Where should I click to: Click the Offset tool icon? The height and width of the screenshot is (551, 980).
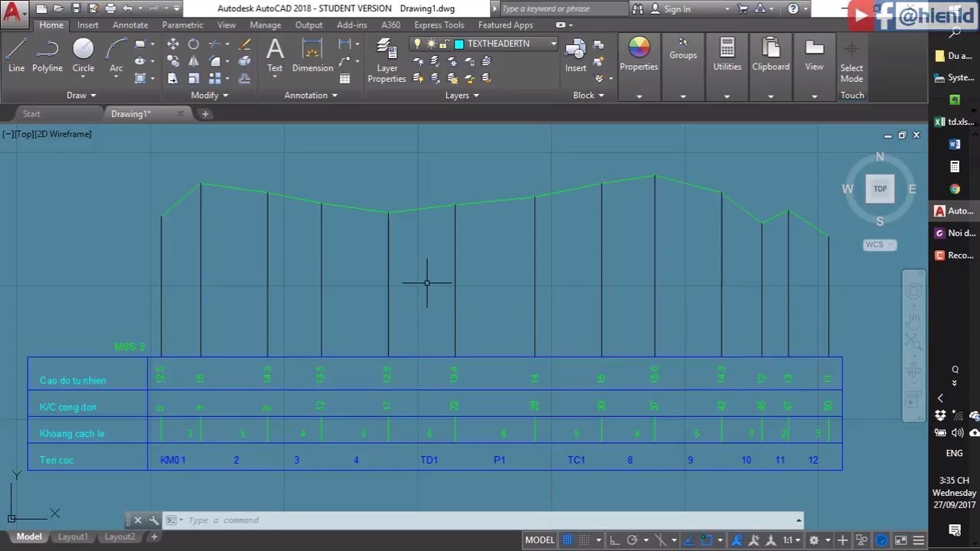[x=245, y=78]
